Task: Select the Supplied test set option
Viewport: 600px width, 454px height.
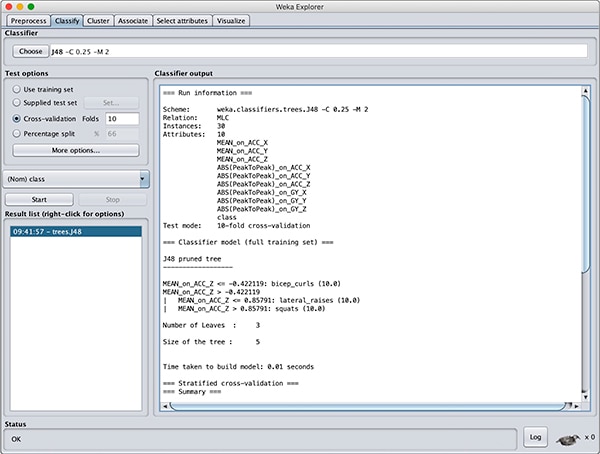Action: pos(16,102)
